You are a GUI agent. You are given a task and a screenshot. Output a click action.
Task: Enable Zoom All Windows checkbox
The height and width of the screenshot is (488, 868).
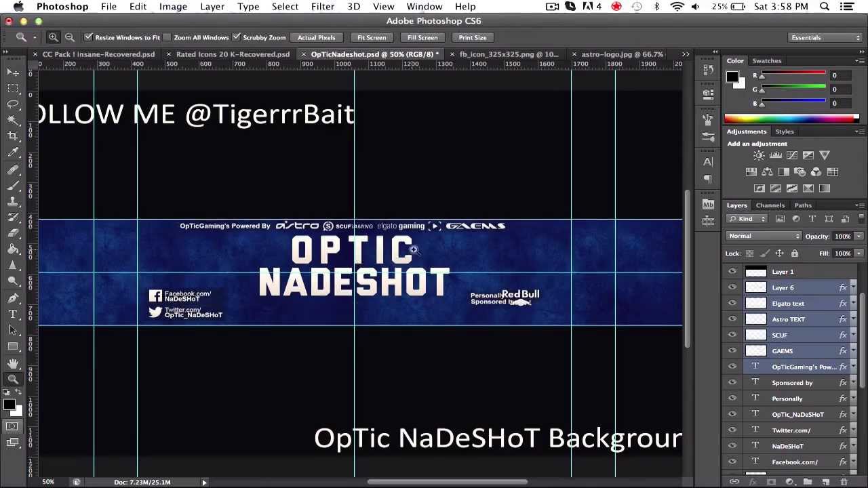(x=167, y=37)
